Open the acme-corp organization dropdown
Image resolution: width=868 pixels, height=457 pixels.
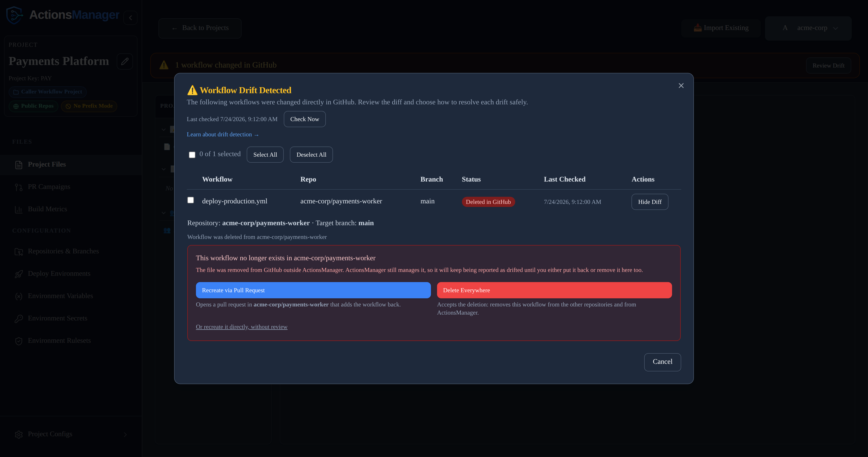click(808, 28)
